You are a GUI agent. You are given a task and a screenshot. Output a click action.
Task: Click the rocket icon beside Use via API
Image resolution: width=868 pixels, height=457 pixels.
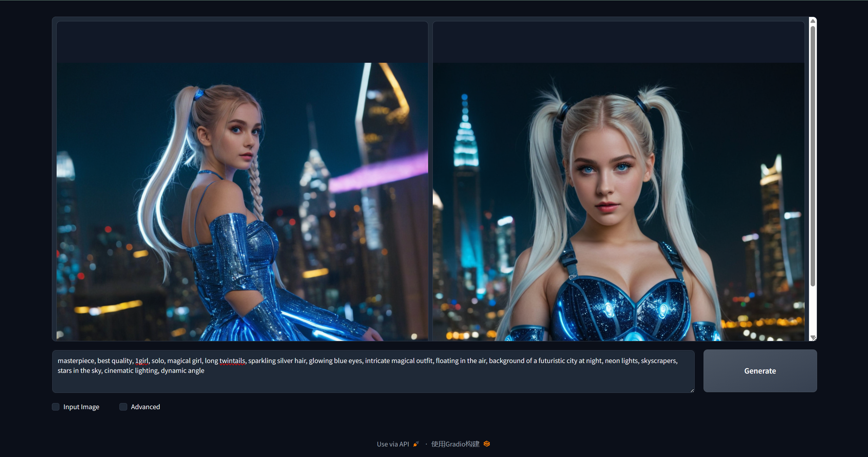416,444
